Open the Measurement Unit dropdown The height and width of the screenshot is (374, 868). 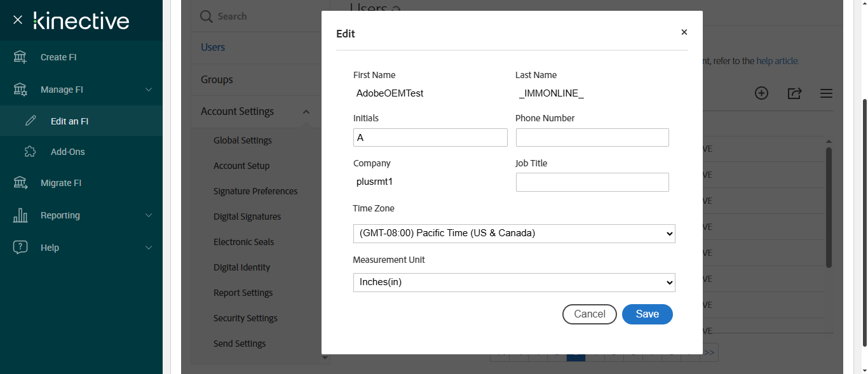[514, 283]
